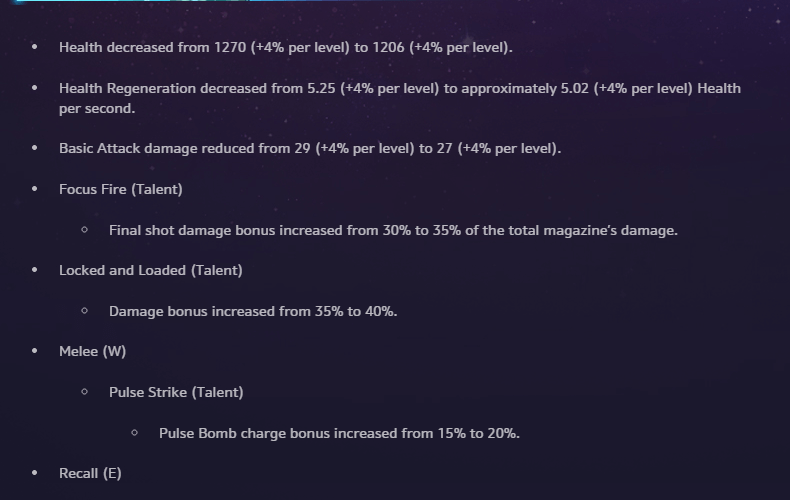Screen dimensions: 790x500
Task: Click the Recall (E) heading
Action: coord(90,473)
